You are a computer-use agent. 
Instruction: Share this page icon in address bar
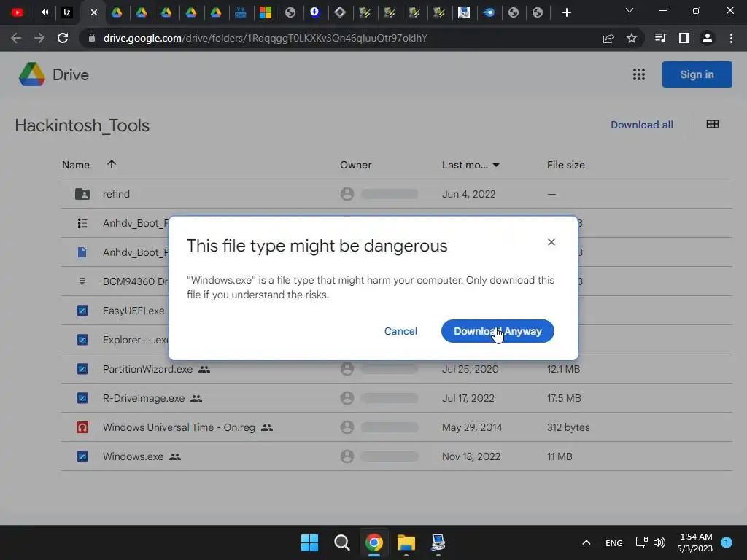pyautogui.click(x=608, y=38)
